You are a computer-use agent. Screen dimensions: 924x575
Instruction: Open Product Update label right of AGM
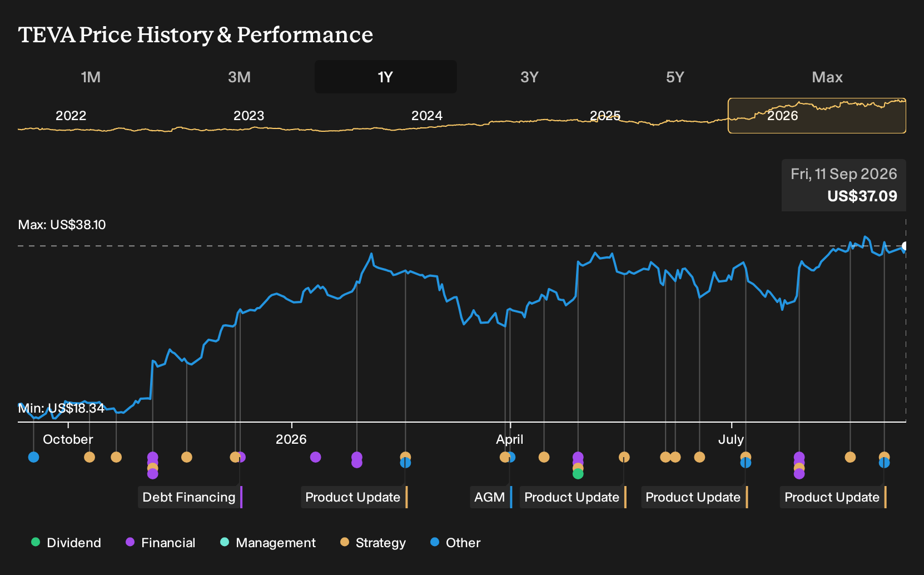point(573,497)
